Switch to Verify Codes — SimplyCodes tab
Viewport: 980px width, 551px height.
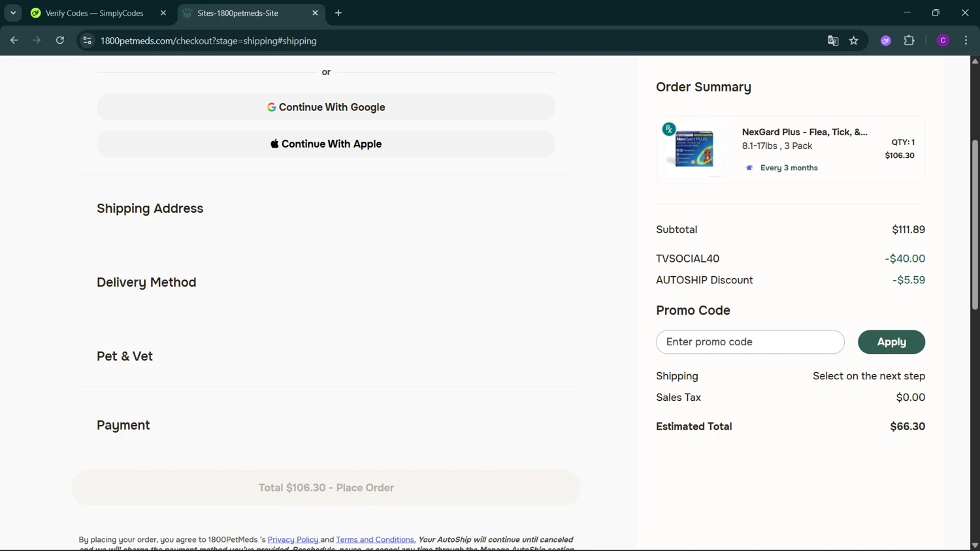(x=95, y=13)
